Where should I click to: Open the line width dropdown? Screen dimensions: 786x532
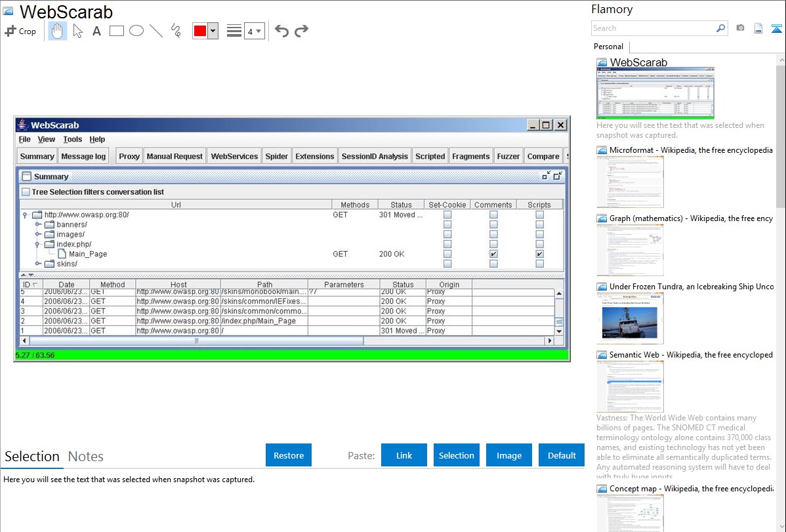tap(254, 31)
